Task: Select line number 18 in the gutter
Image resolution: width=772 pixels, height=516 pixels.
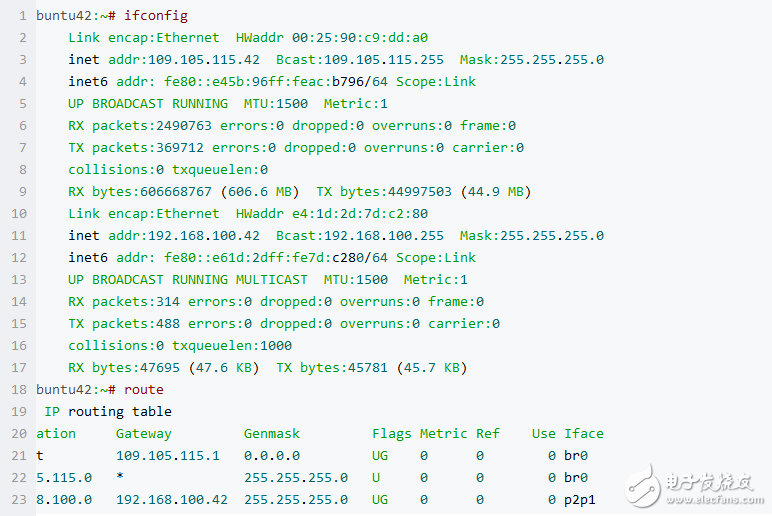Action: [19, 389]
